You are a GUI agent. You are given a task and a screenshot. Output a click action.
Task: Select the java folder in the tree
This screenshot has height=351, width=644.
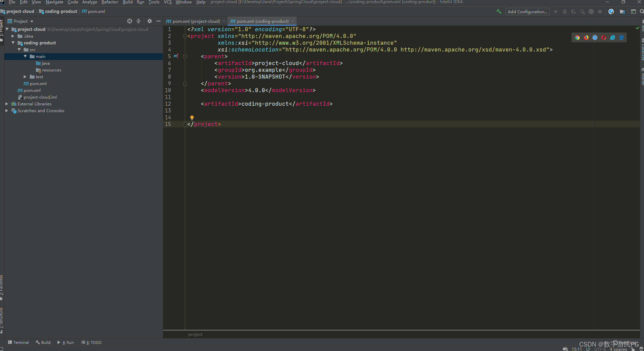tap(43, 63)
